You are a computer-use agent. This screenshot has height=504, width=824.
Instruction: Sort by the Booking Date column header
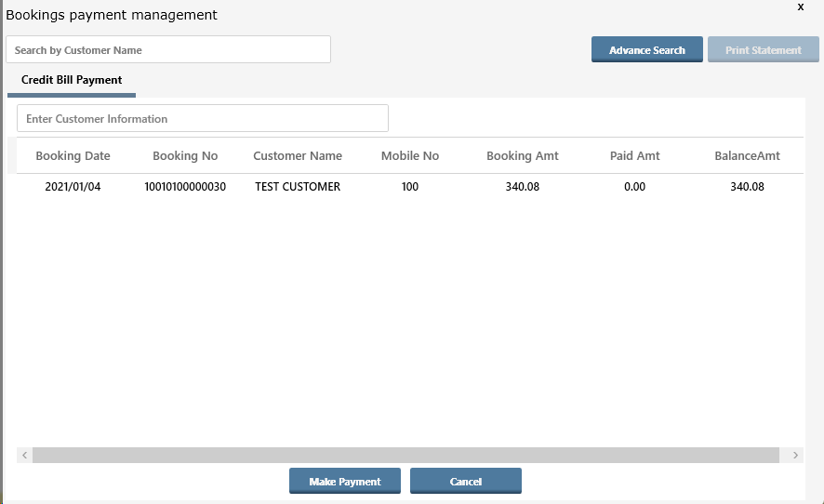click(x=73, y=156)
